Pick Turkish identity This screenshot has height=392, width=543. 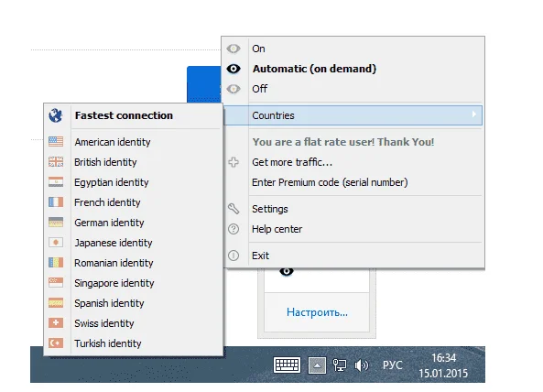pyautogui.click(x=134, y=343)
